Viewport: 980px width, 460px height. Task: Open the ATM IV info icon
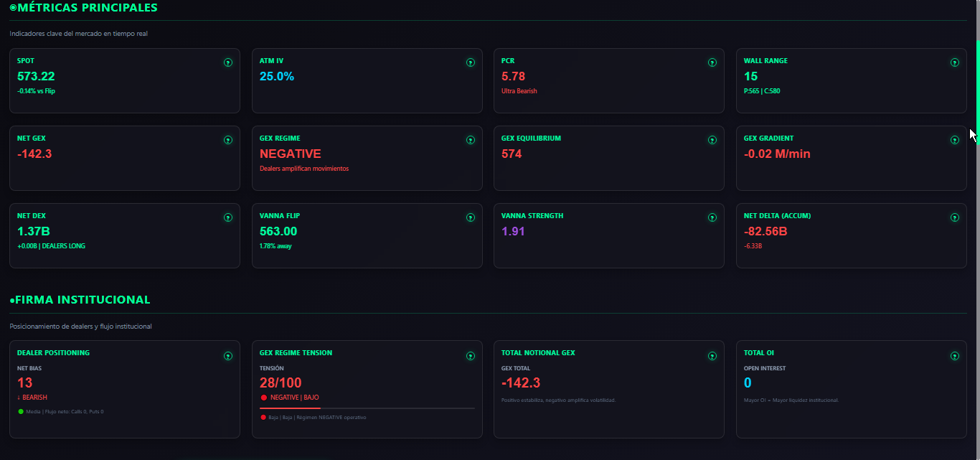(471, 62)
